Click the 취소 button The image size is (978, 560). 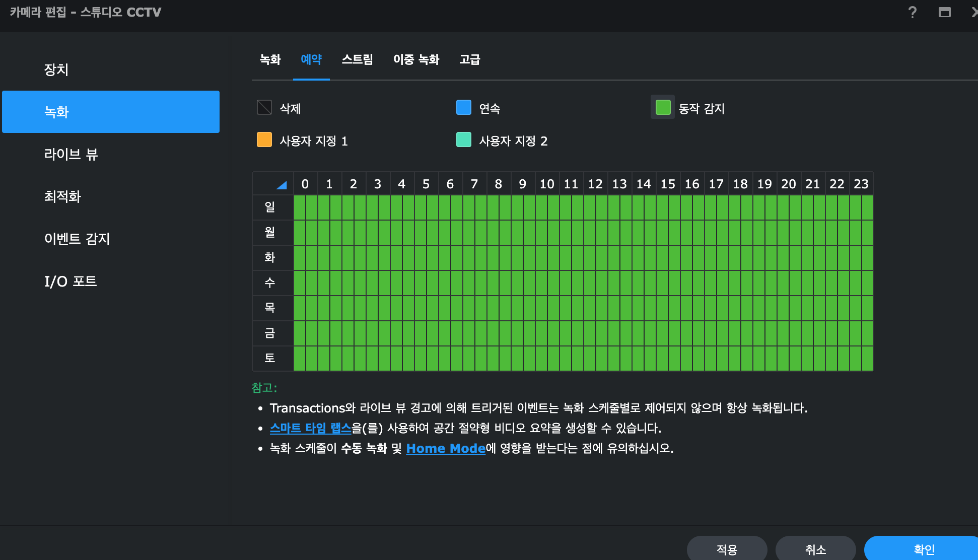pyautogui.click(x=815, y=549)
